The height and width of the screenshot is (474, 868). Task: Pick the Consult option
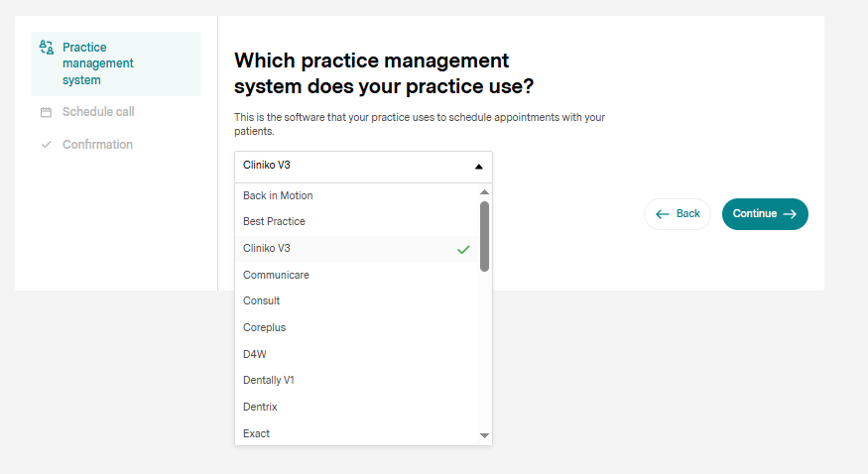(x=262, y=300)
